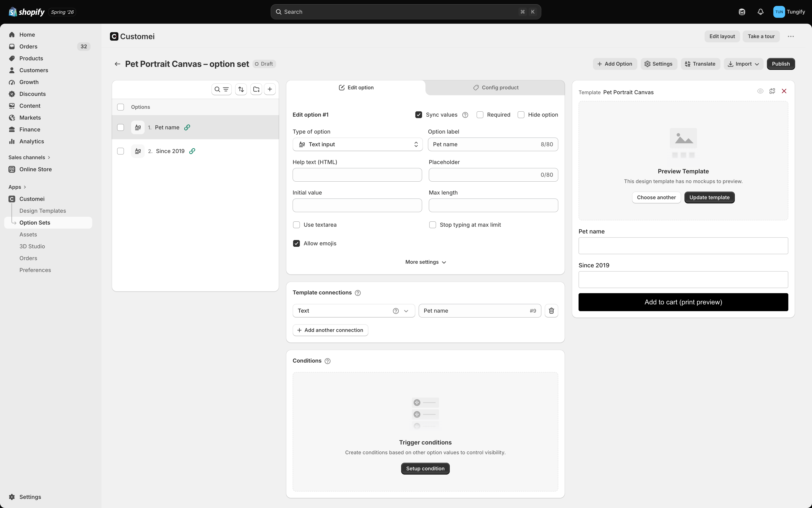812x508 pixels.
Task: Click the Translate button
Action: [x=700, y=64]
